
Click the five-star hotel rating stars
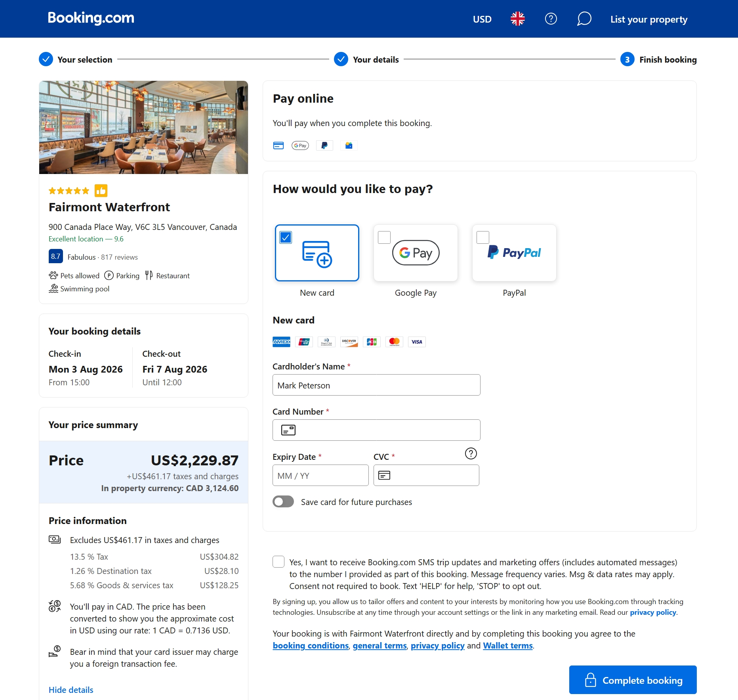coord(69,191)
